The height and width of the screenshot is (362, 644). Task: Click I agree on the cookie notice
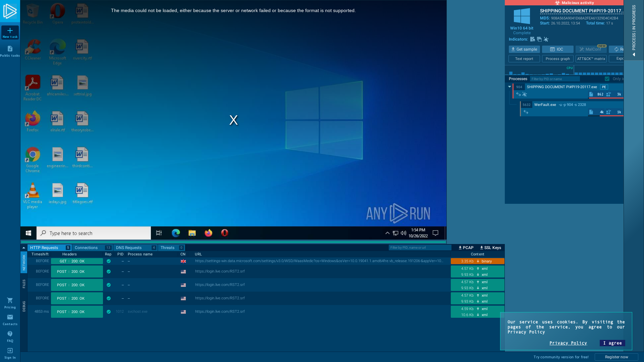click(612, 343)
